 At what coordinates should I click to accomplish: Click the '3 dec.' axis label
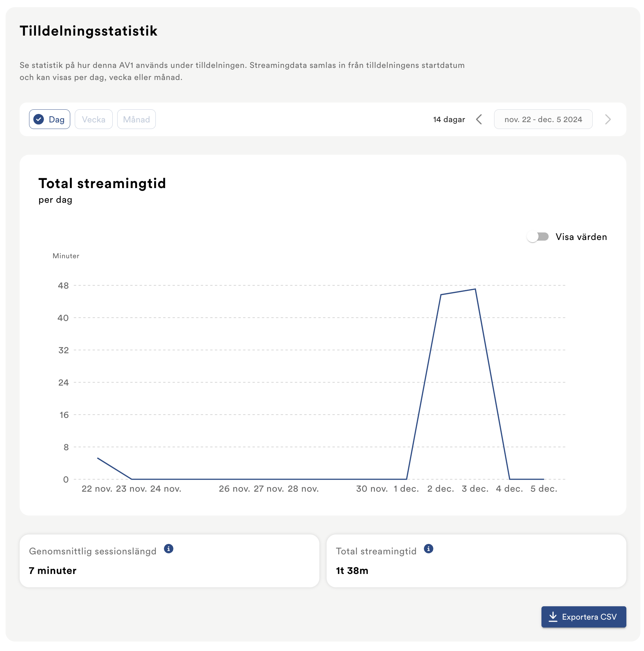(x=475, y=489)
